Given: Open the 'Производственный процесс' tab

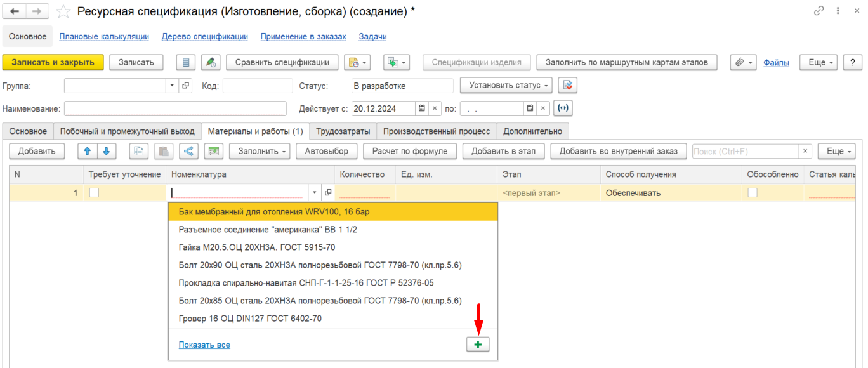Looking at the screenshot, I should point(437,131).
